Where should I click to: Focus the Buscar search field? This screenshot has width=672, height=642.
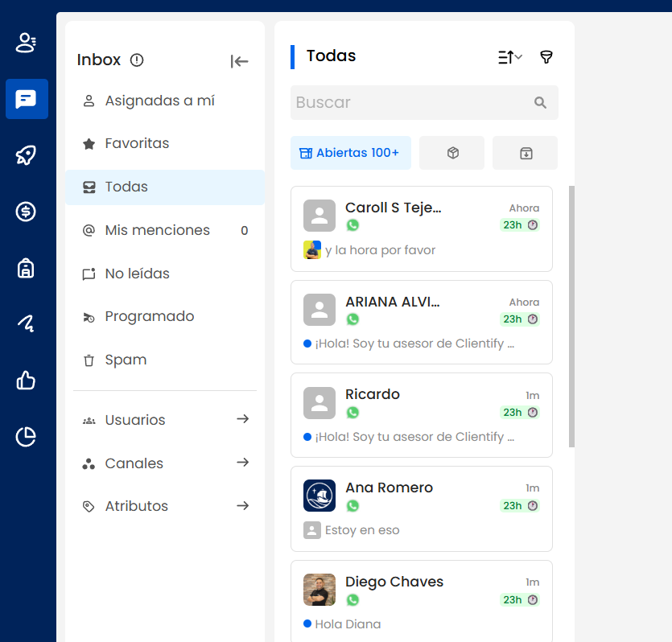pyautogui.click(x=424, y=102)
